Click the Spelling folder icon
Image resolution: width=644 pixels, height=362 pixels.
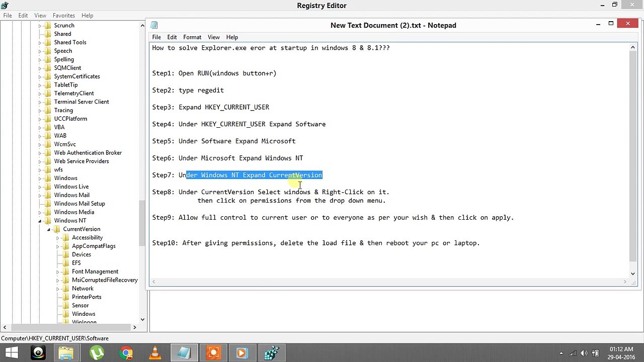(48, 59)
